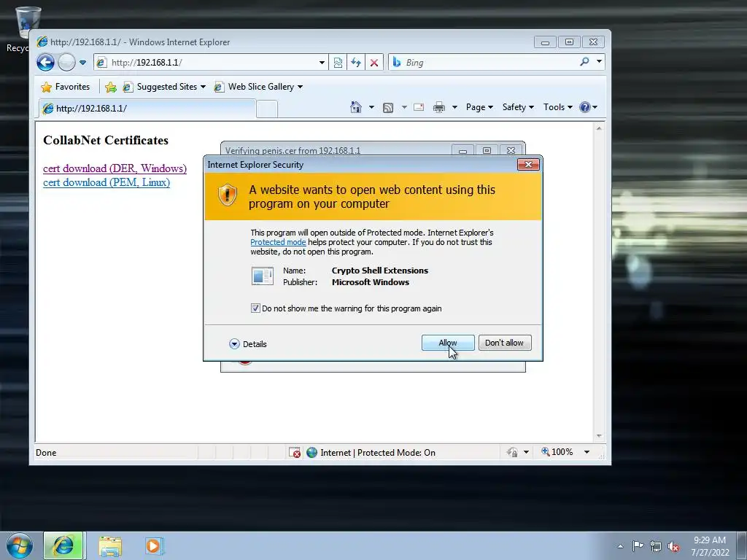Viewport: 747px width, 560px height.
Task: Click the magnifier search icon
Action: point(584,62)
